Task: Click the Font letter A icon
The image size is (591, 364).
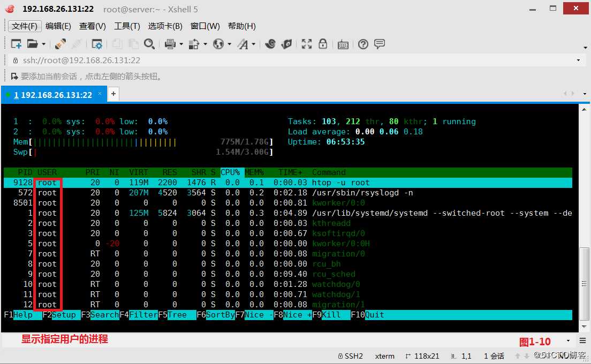Action: (x=243, y=44)
